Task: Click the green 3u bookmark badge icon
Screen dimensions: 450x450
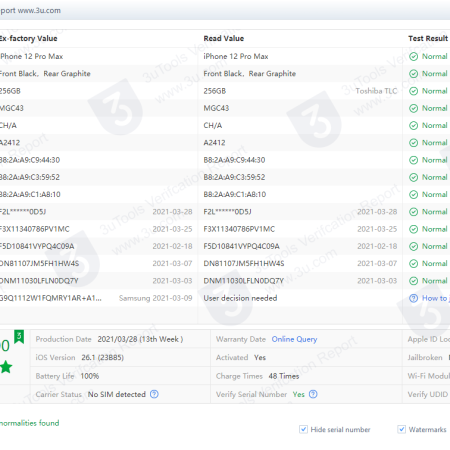Action: (19, 337)
